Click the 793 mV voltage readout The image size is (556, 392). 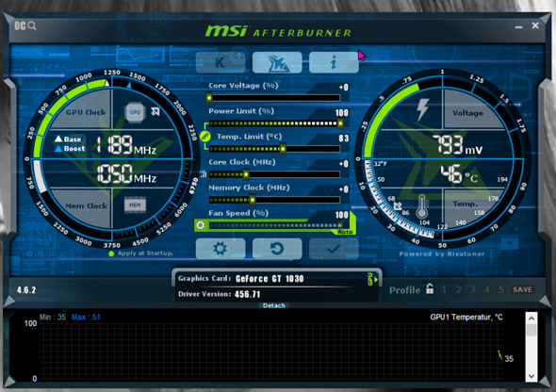457,145
